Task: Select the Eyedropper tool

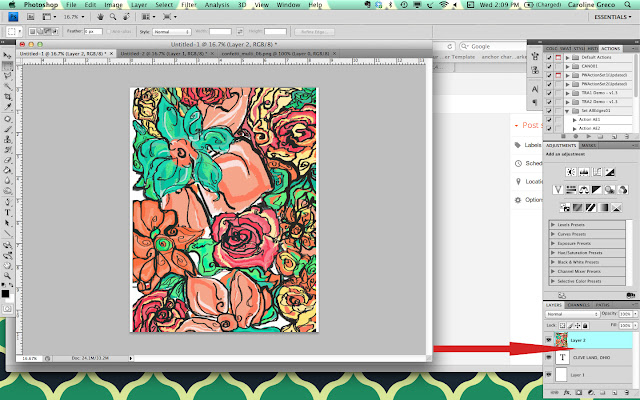Action: pos(7,107)
